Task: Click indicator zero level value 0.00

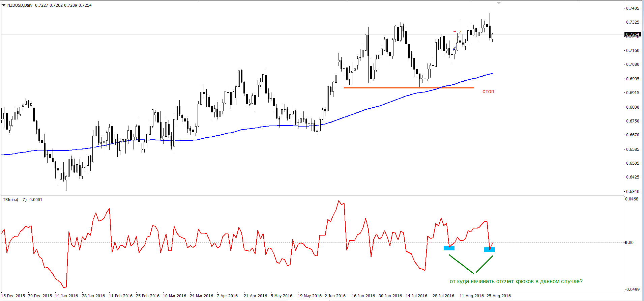Action: tap(629, 242)
